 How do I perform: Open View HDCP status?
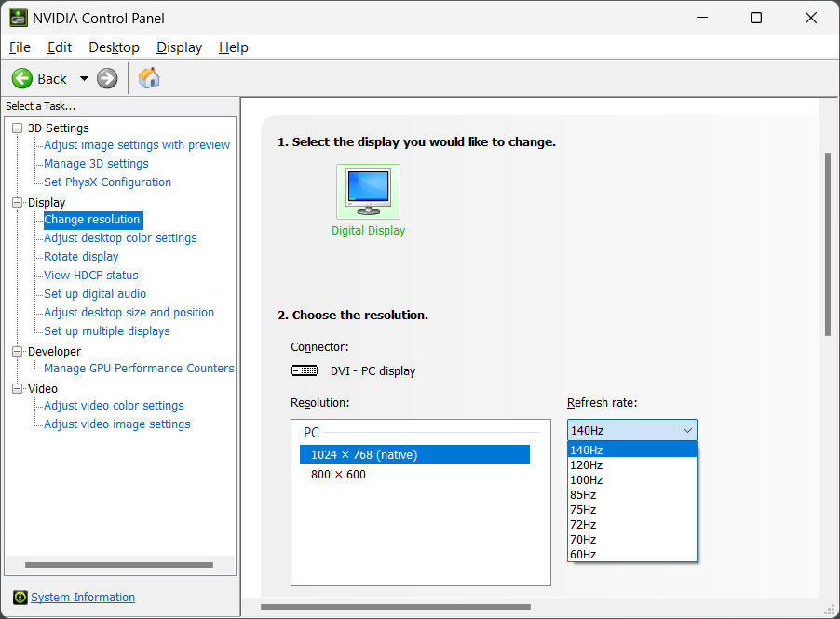point(91,276)
